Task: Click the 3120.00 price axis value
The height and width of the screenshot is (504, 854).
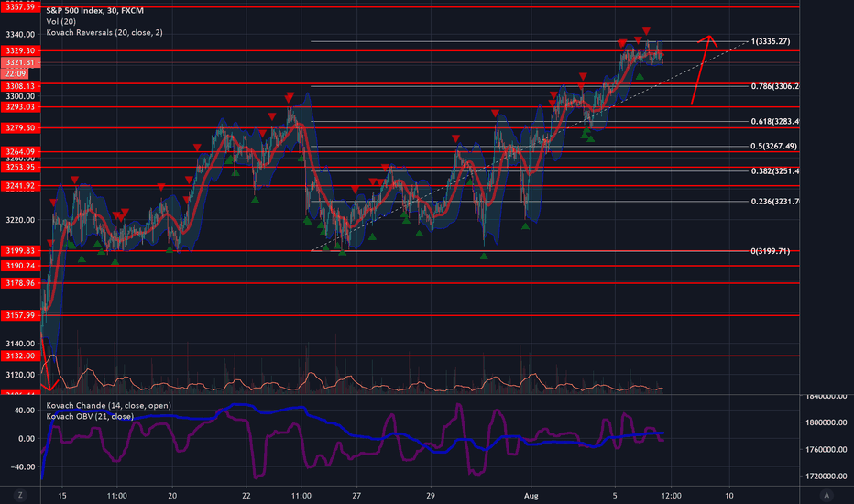Action: pos(20,374)
